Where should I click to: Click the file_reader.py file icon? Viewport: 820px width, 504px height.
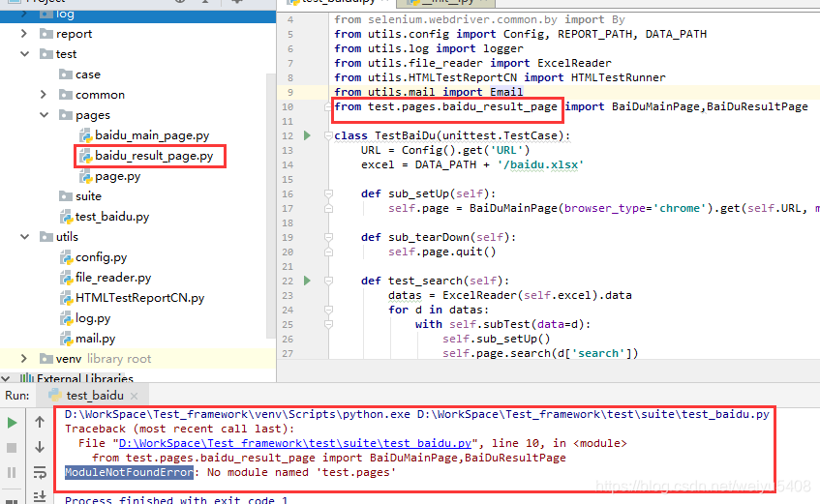point(66,279)
